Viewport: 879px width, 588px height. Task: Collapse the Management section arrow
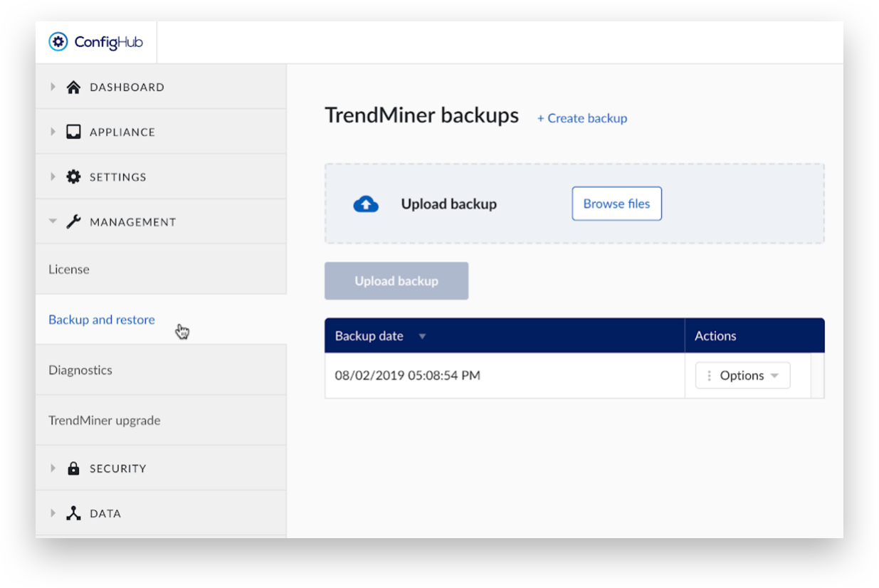click(53, 221)
